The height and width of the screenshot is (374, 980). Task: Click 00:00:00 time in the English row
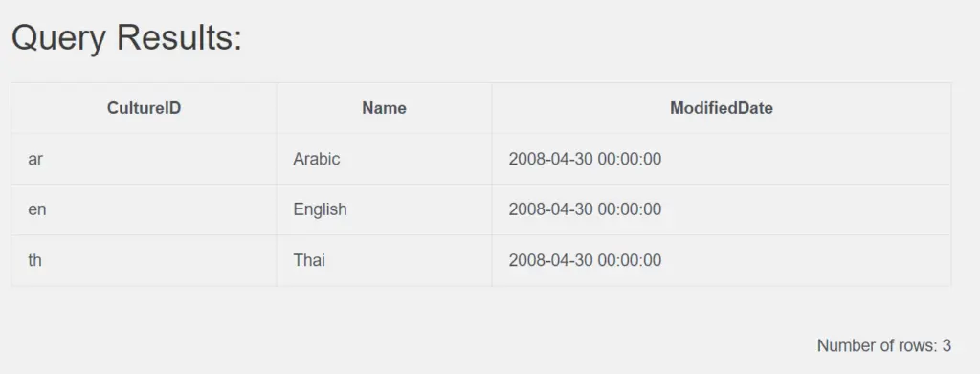pyautogui.click(x=630, y=209)
